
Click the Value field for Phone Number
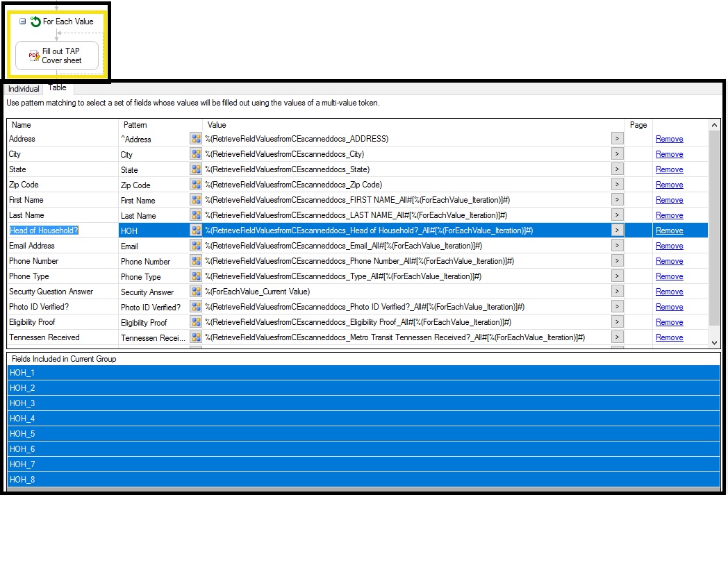403,261
